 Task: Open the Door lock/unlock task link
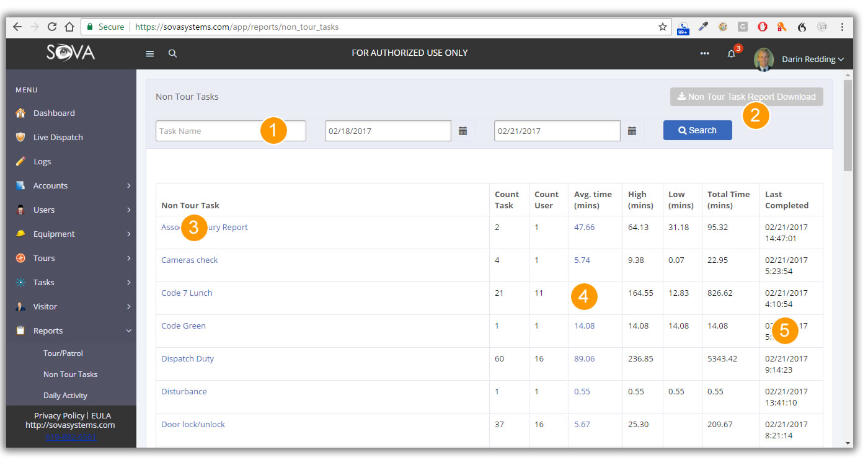193,424
